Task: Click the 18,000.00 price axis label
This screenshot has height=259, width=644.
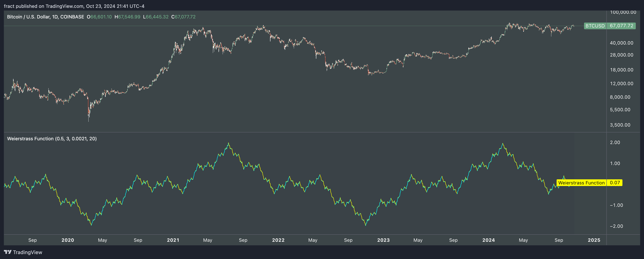Action: click(x=621, y=70)
